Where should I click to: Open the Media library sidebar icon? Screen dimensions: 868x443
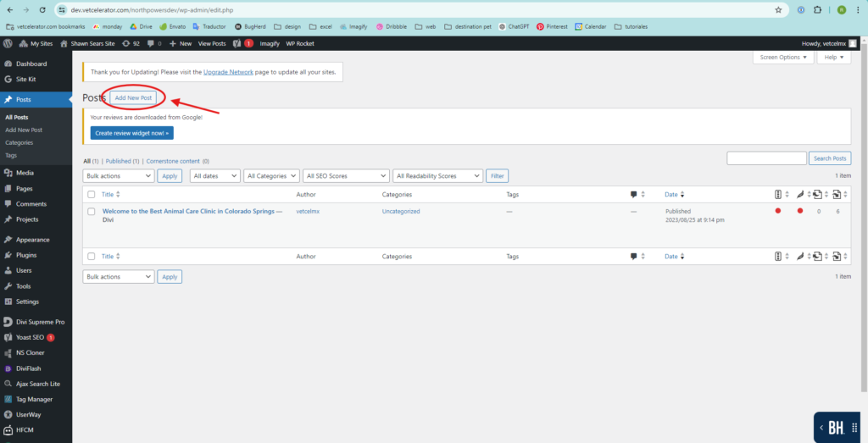(8, 174)
